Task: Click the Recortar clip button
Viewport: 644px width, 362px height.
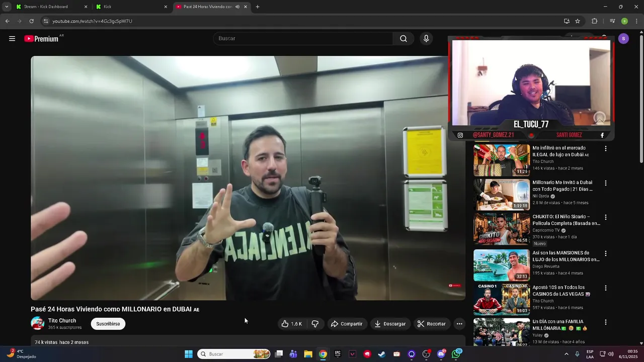Action: (x=432, y=324)
